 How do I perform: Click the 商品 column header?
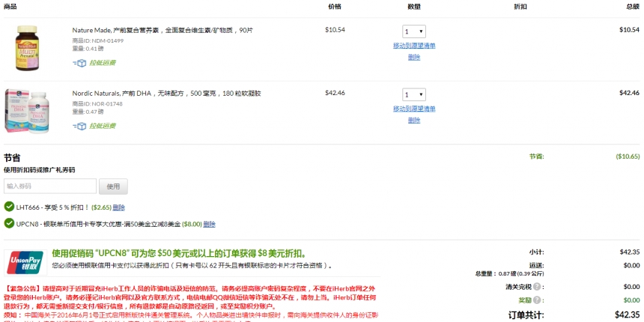tap(10, 7)
